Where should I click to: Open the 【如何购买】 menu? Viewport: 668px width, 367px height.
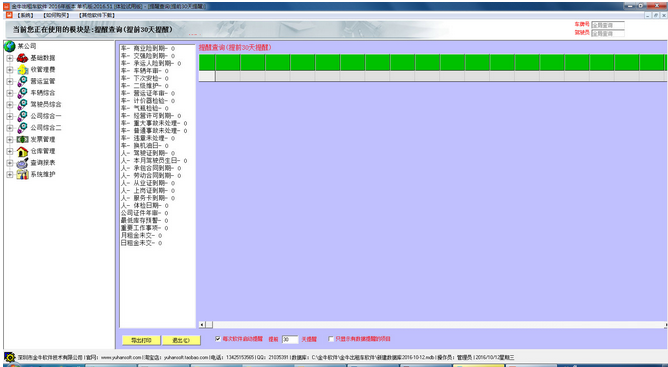(56, 15)
